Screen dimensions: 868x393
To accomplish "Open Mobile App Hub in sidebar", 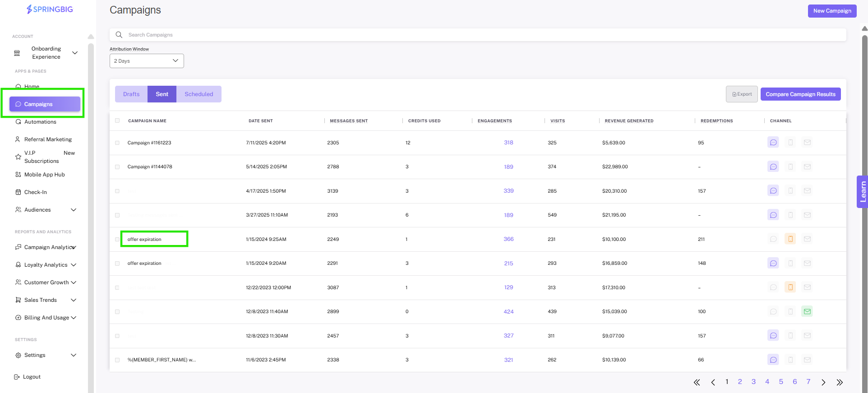I will 45,175.
